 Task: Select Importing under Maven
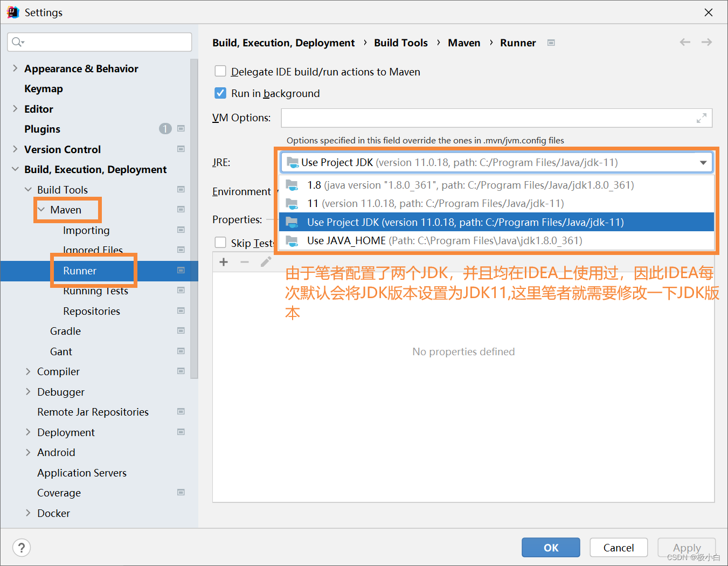(86, 230)
